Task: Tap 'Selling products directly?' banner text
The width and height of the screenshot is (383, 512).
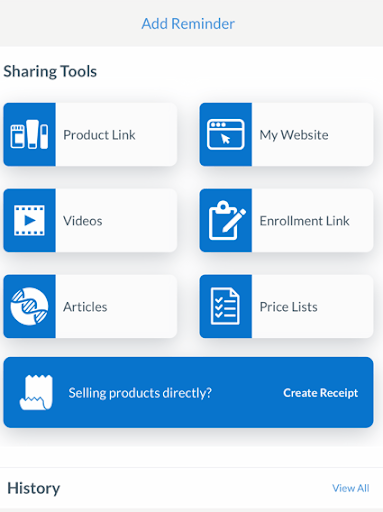Action: (140, 393)
